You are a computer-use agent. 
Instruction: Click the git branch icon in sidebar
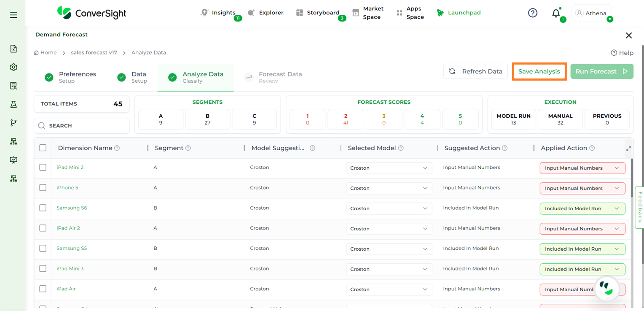13,123
